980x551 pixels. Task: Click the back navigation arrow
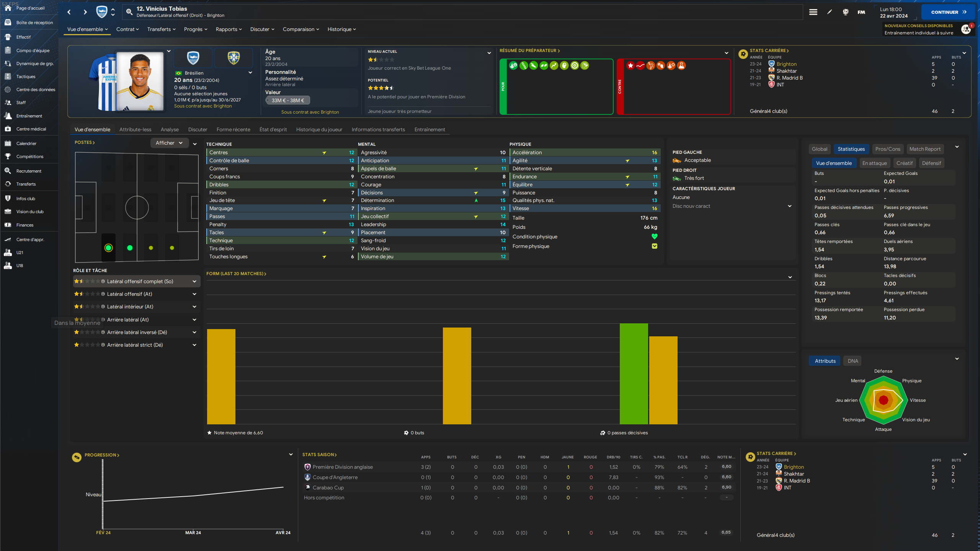[69, 12]
